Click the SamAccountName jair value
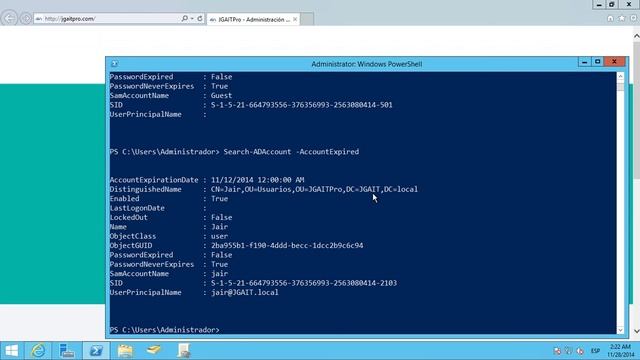 [220, 274]
